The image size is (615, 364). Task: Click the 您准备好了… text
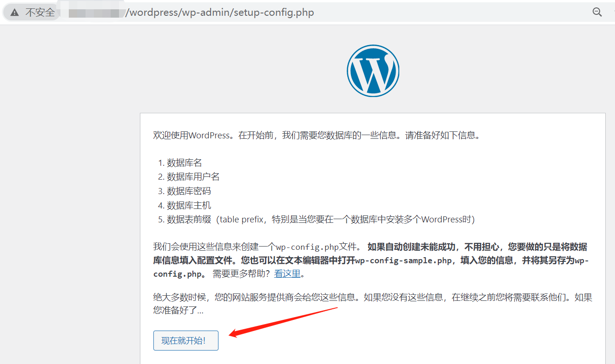[179, 311]
